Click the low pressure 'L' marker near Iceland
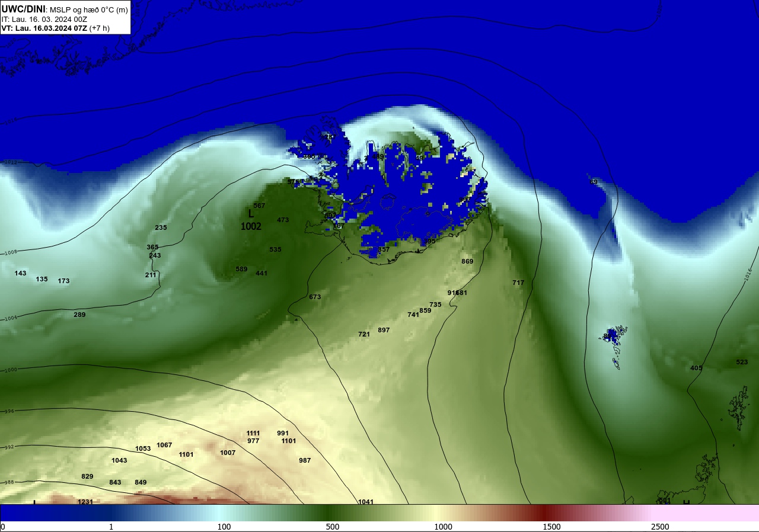The width and height of the screenshot is (759, 532). [251, 213]
